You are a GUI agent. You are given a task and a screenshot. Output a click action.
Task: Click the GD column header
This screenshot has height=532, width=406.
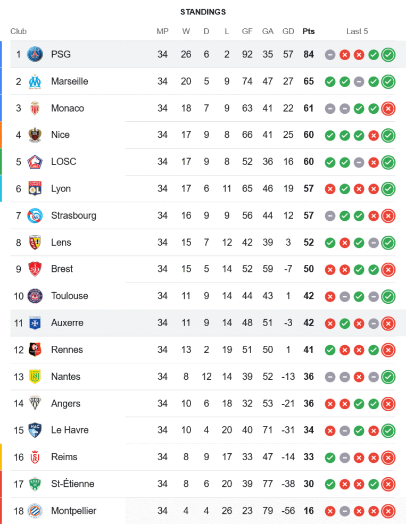[288, 31]
